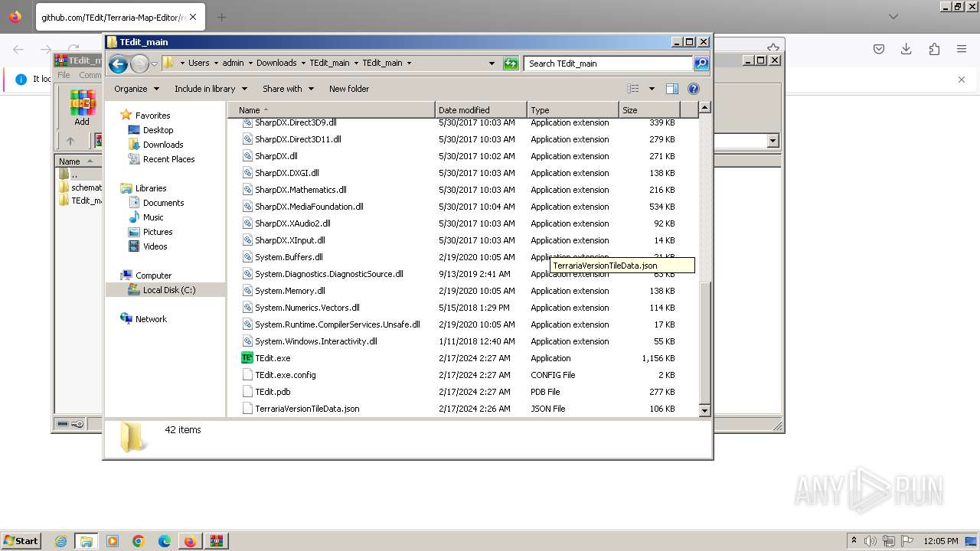Click admin in the address breadcrumb
This screenshot has width=980, height=551.
click(233, 64)
